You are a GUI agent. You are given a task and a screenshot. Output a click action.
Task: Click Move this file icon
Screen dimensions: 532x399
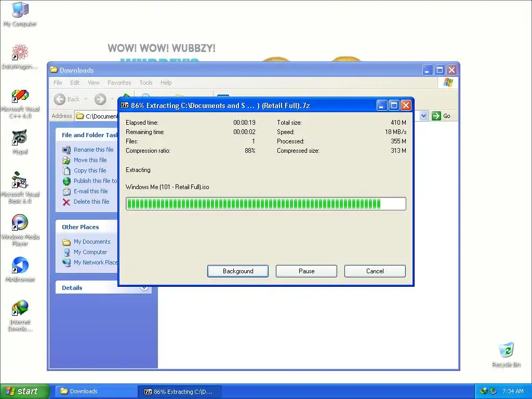pyautogui.click(x=66, y=160)
